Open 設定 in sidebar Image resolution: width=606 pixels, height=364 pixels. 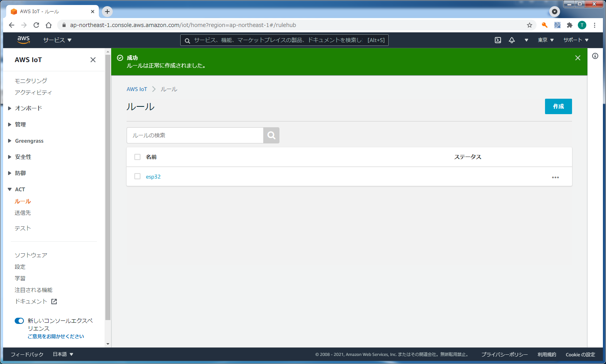pos(20,267)
